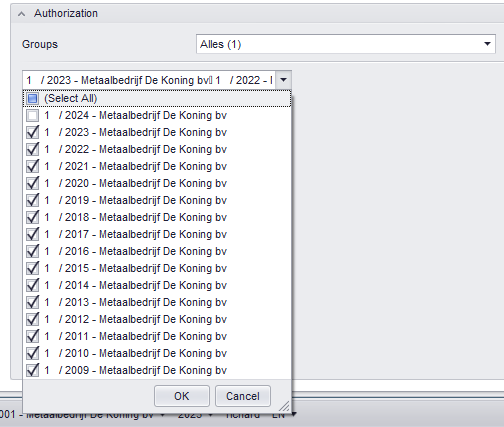Confirm the selection with OK button

[x=182, y=396]
